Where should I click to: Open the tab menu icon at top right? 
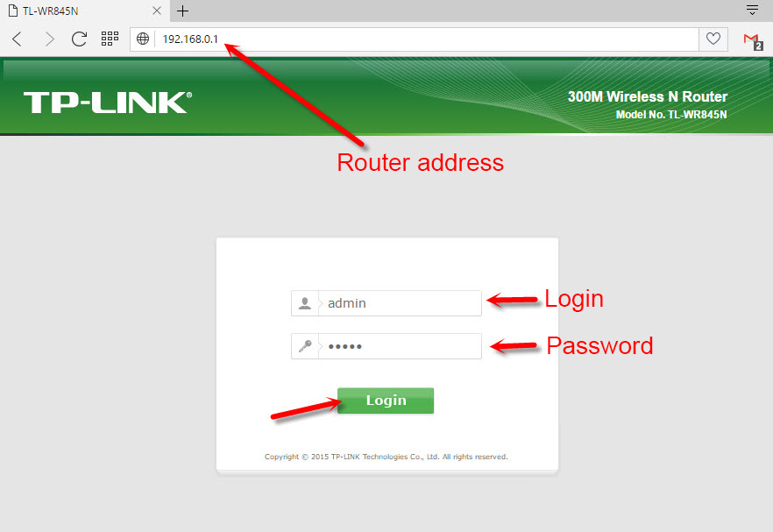coord(752,10)
